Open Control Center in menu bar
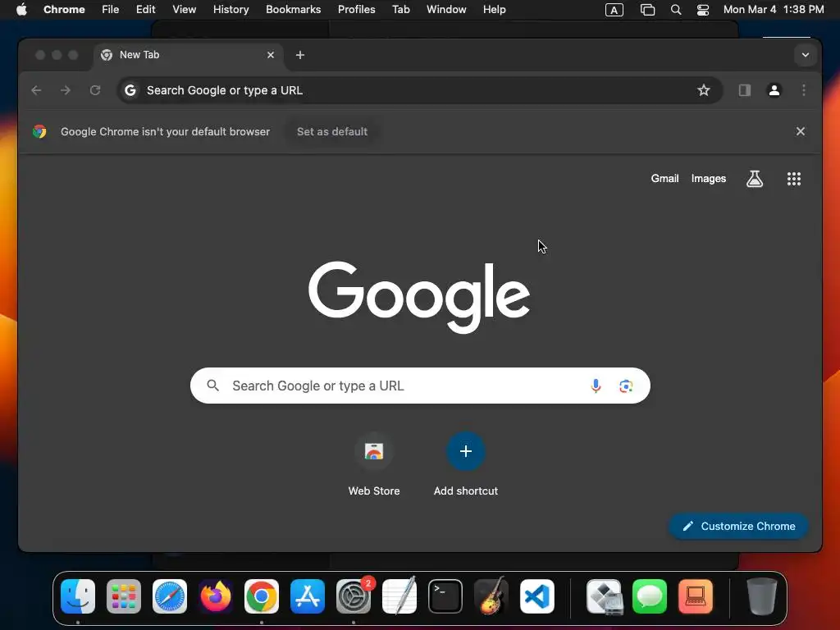This screenshot has height=630, width=840. click(703, 10)
